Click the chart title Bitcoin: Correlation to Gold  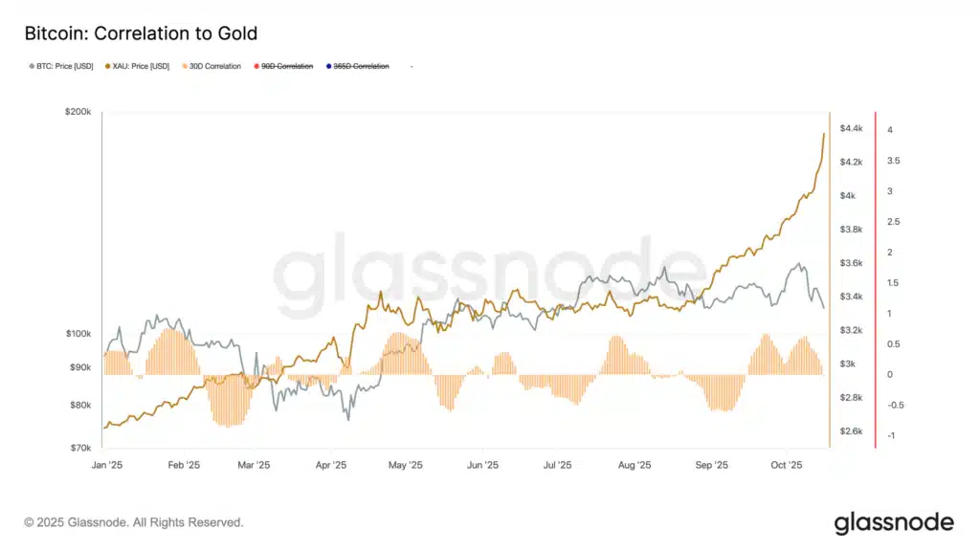pos(141,34)
